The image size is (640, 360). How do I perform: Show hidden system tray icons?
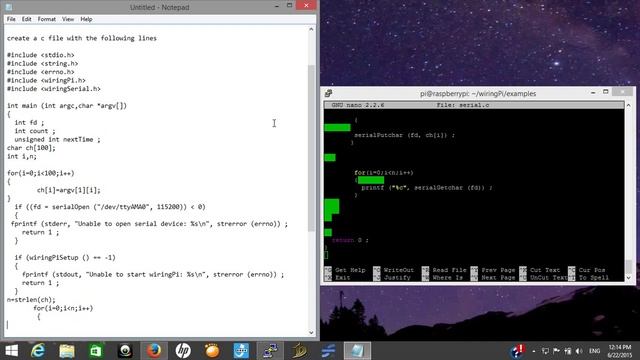point(534,351)
